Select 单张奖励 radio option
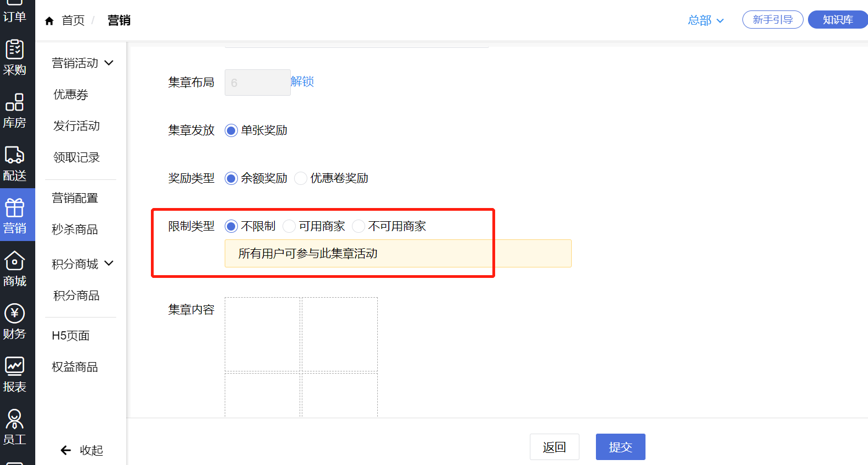The image size is (868, 465). click(x=231, y=130)
